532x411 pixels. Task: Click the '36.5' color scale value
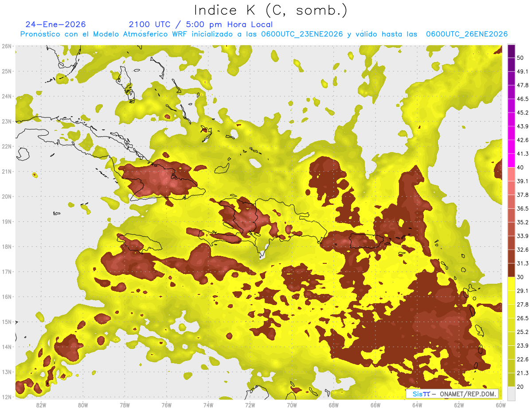click(x=523, y=208)
